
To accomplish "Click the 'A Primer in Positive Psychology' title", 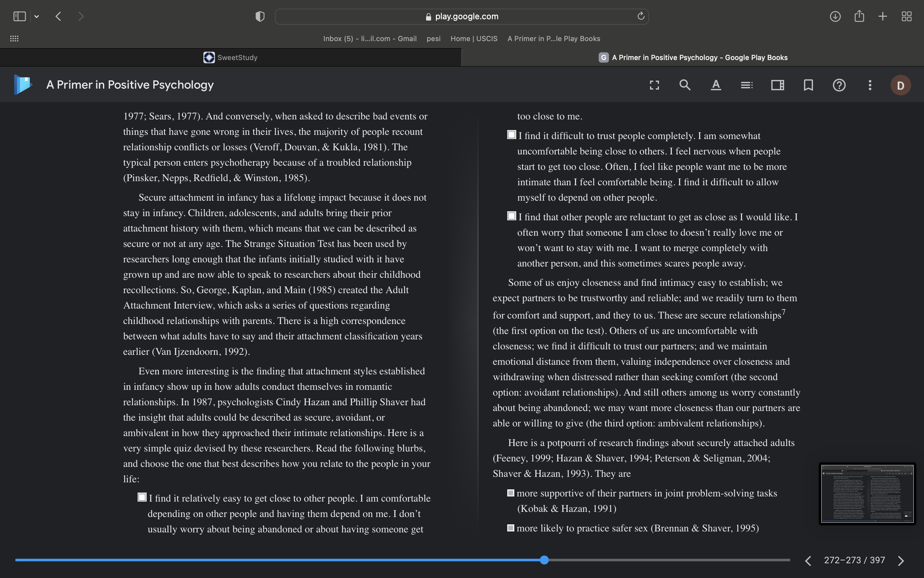I will [130, 84].
